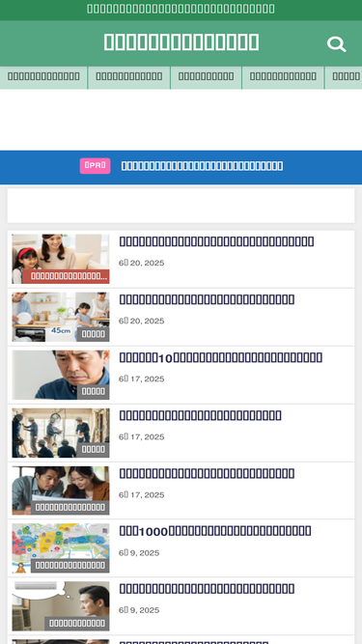Image resolution: width=362 pixels, height=644 pixels.
Task: Open the man with air conditioner thought-bubble thumbnail
Action: pos(61,605)
